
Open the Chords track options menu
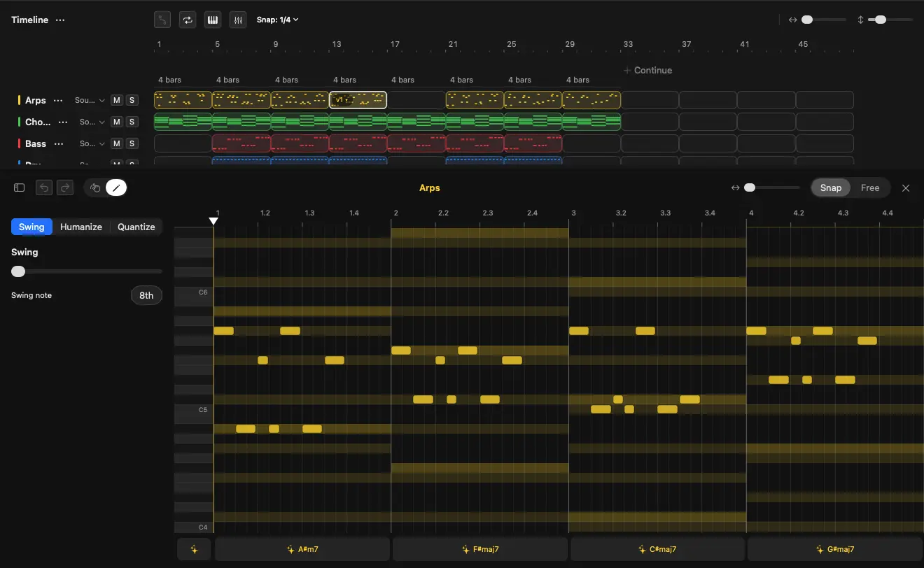(63, 122)
